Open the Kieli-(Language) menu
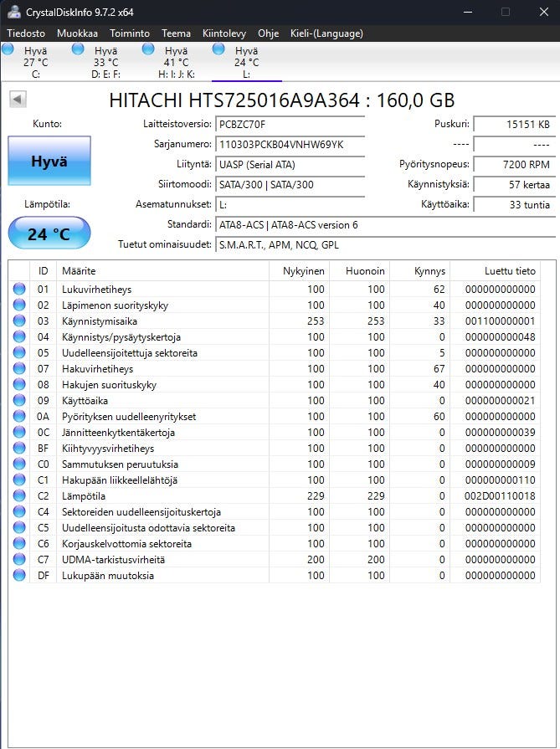The height and width of the screenshot is (749, 560). pos(326,33)
